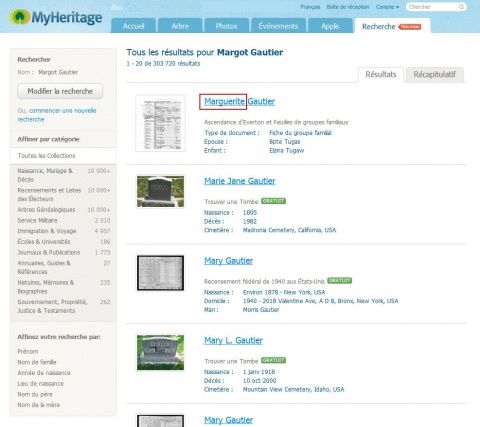
Task: Click Mary L. Gautier gravestone thumbnail
Action: click(160, 353)
